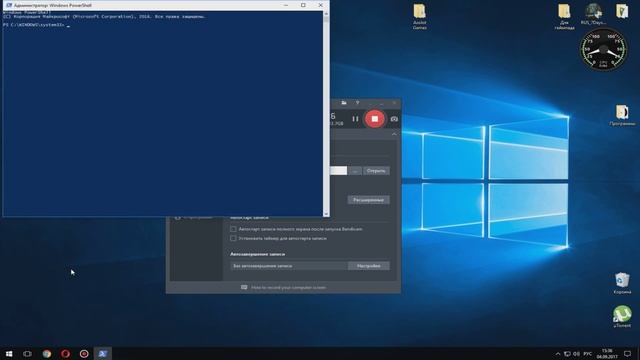
Task: Open the Action Center notifications icon
Action: click(627, 353)
